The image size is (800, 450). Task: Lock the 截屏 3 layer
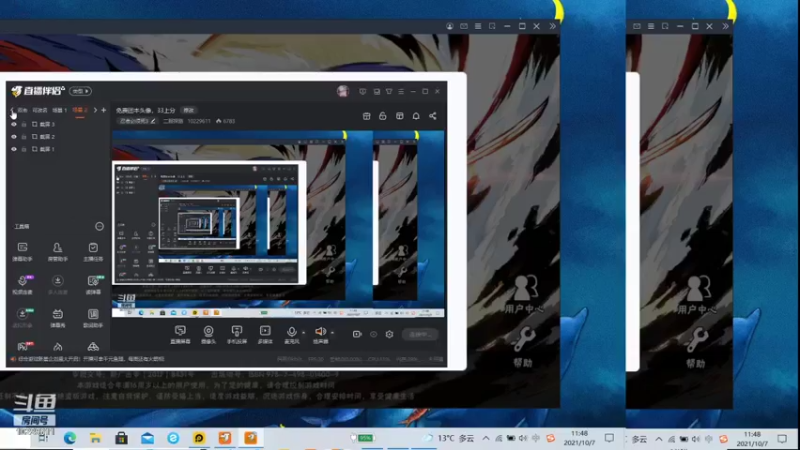tap(24, 124)
